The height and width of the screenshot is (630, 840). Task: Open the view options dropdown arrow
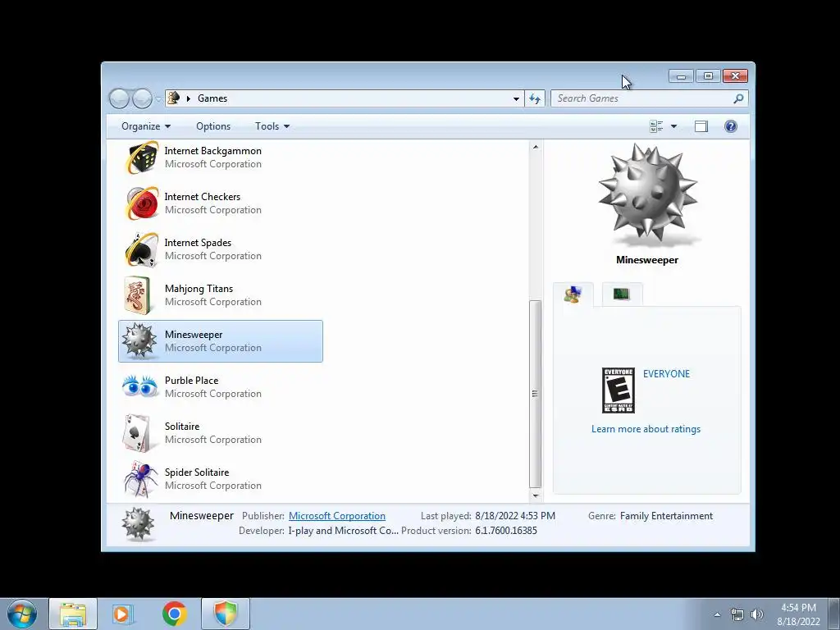674,126
